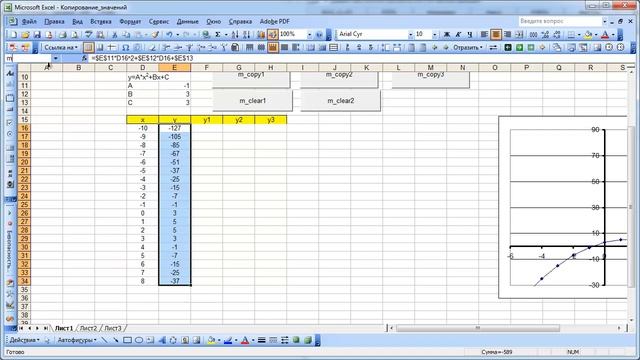Toggle center alignment
Image resolution: width=640 pixels, height=360 pixels.
496,35
